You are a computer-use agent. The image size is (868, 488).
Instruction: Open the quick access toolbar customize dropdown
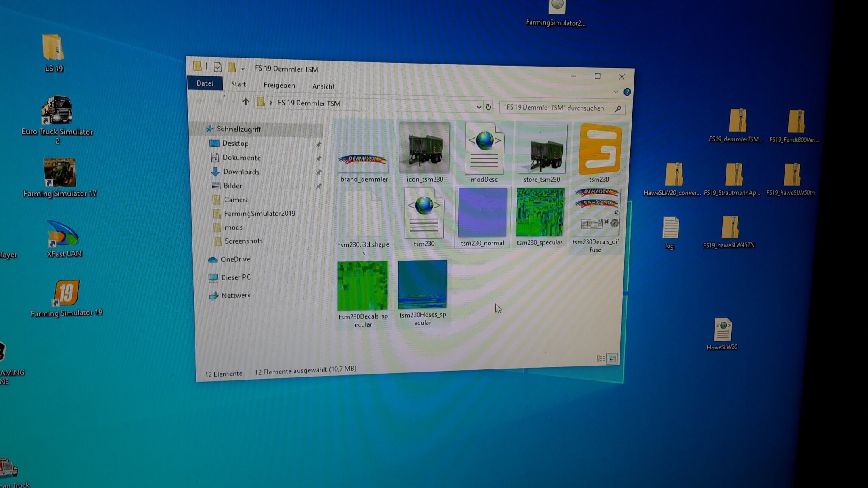pos(242,68)
